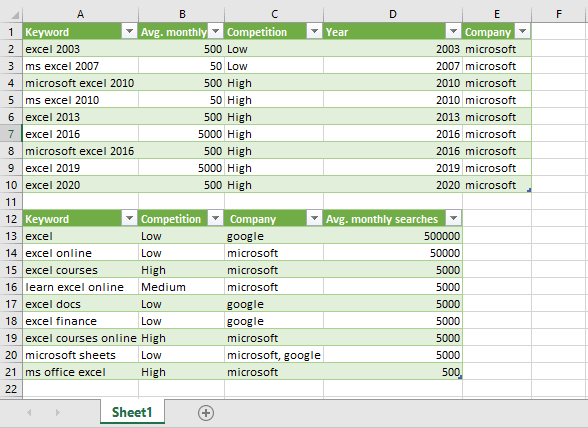Select the 'Low' competition cell in row 2
This screenshot has height=428, width=588.
[274, 49]
